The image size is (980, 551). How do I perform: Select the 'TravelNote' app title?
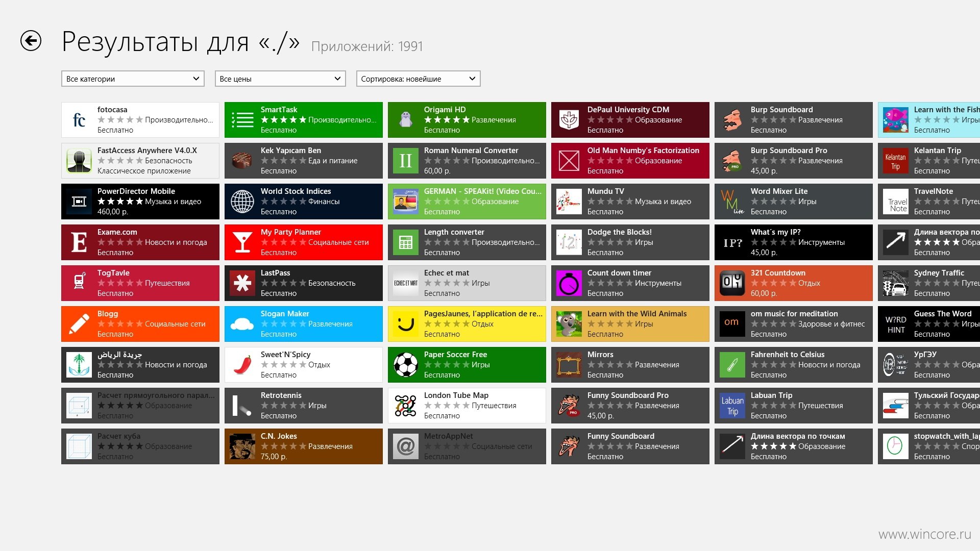click(x=934, y=191)
